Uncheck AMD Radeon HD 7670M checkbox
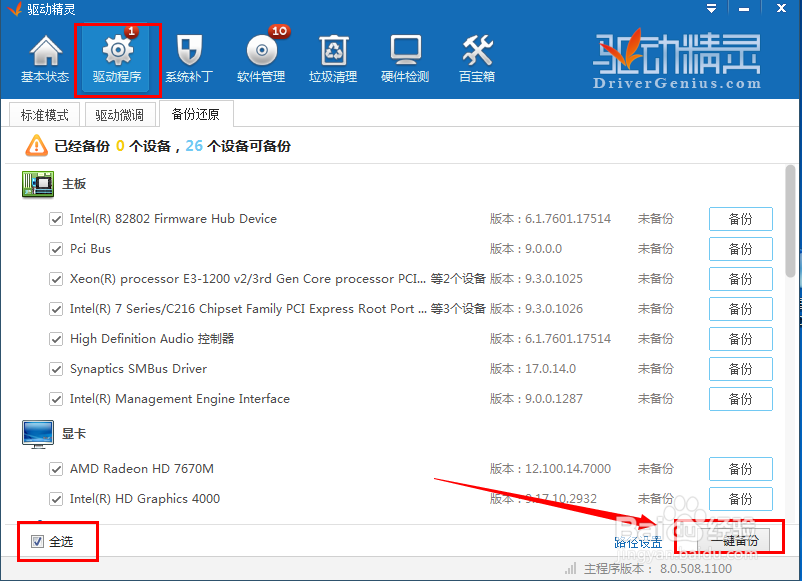 click(x=56, y=469)
